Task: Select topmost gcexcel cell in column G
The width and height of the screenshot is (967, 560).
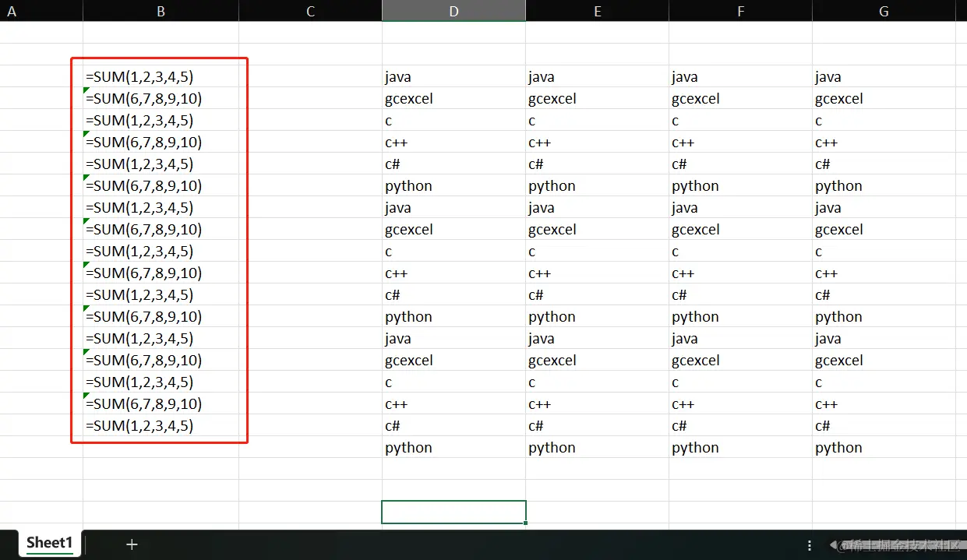Action: click(884, 98)
